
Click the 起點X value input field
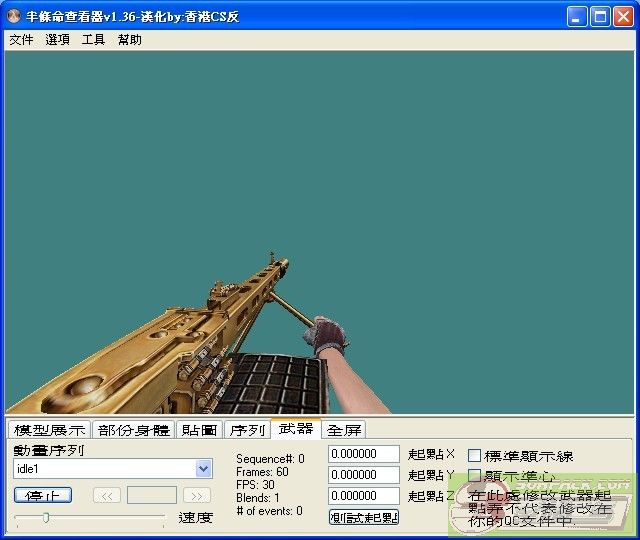pyautogui.click(x=364, y=455)
